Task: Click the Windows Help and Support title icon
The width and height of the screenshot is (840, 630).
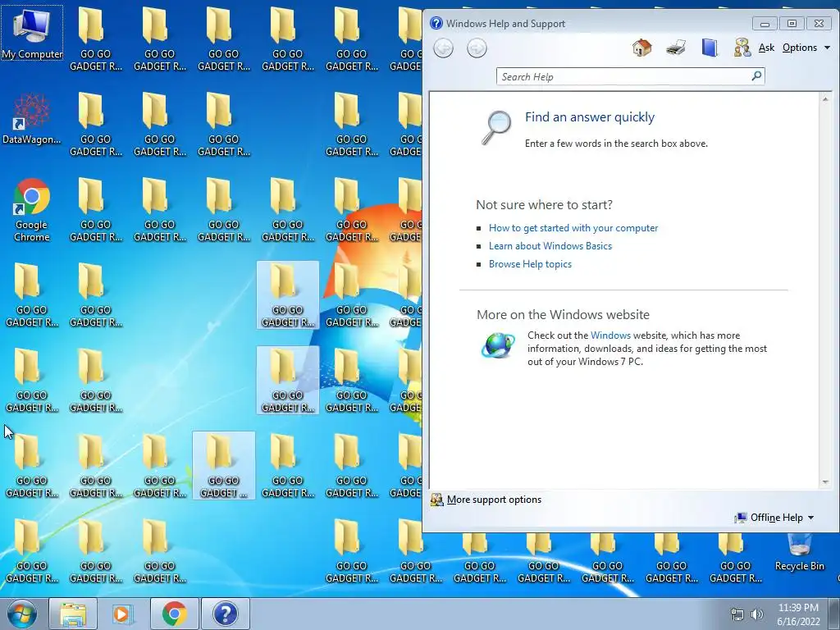Action: [436, 23]
